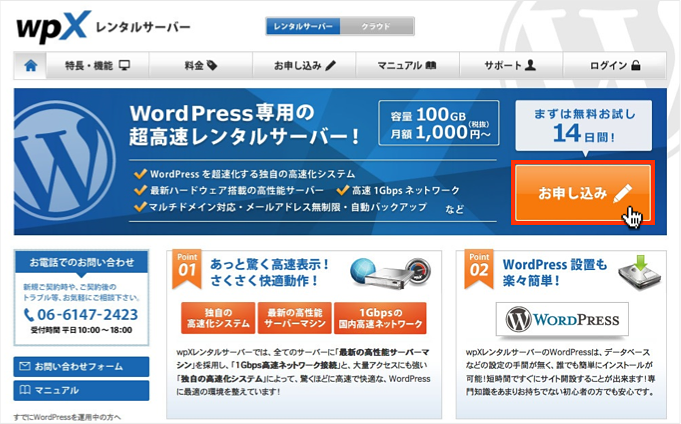Click the 1Gbpsの国内高速ネットワーク badge
Image resolution: width=681 pixels, height=424 pixels.
pos(380,318)
